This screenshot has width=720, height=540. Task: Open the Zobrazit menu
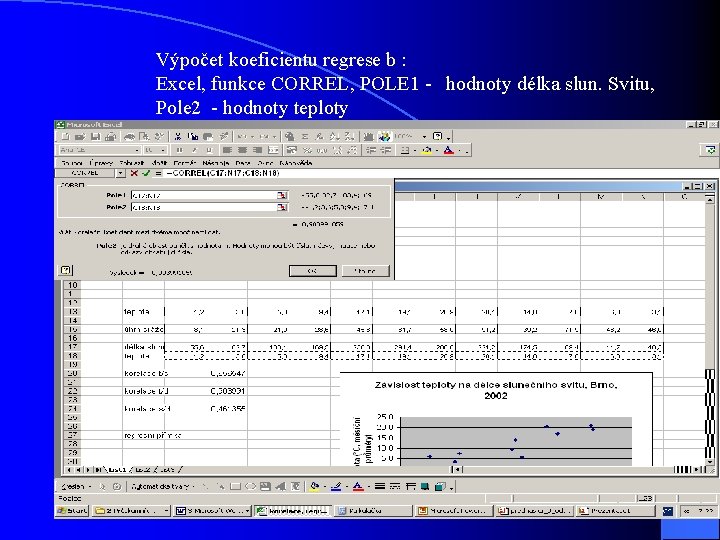pyautogui.click(x=132, y=163)
